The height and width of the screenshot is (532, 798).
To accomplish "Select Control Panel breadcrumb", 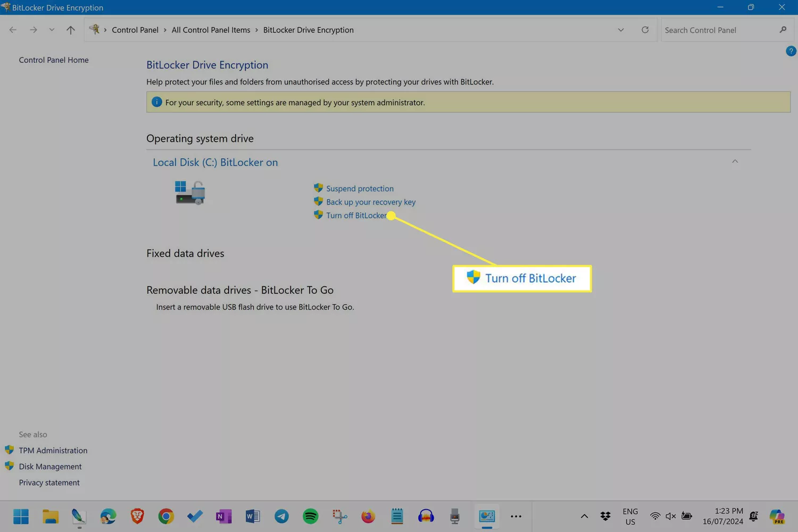I will pyautogui.click(x=135, y=30).
